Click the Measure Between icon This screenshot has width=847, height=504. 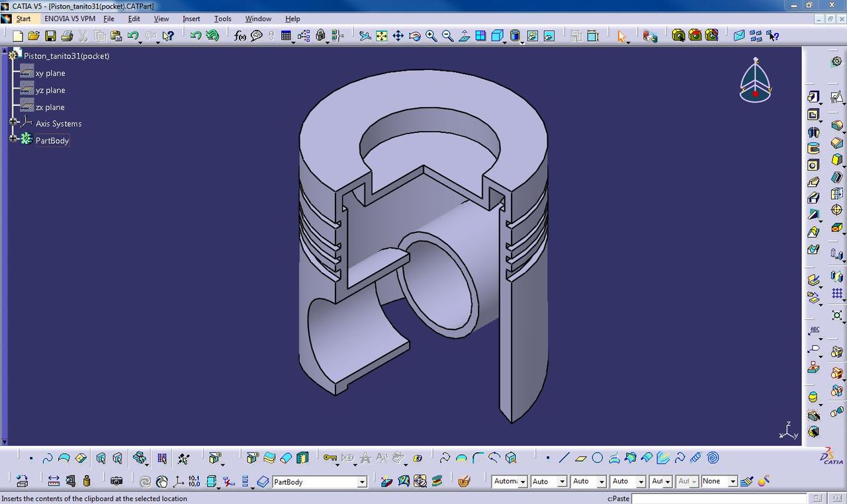tap(54, 481)
